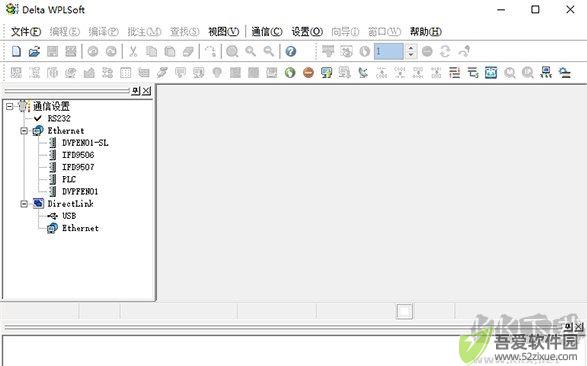
Task: Click the Open folder toolbar icon
Action: click(x=34, y=51)
